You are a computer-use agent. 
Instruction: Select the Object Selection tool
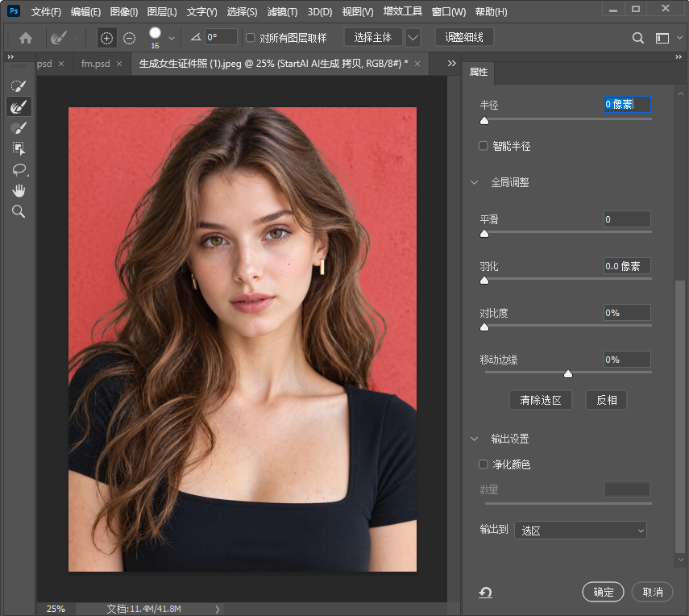(19, 148)
